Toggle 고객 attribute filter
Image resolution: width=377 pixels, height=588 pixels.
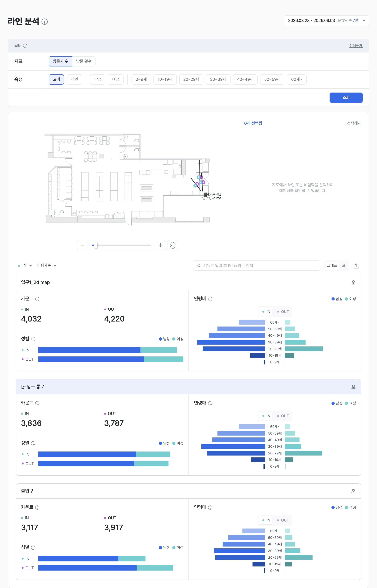[56, 79]
